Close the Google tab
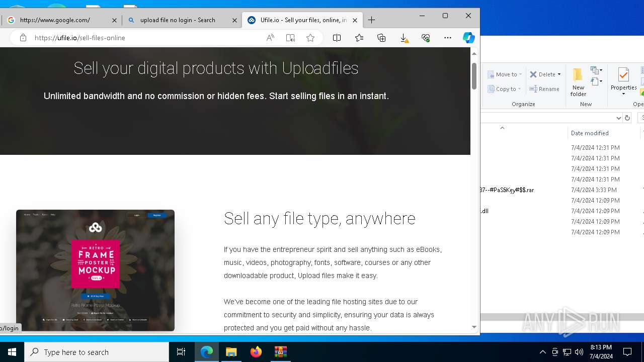 (x=114, y=20)
